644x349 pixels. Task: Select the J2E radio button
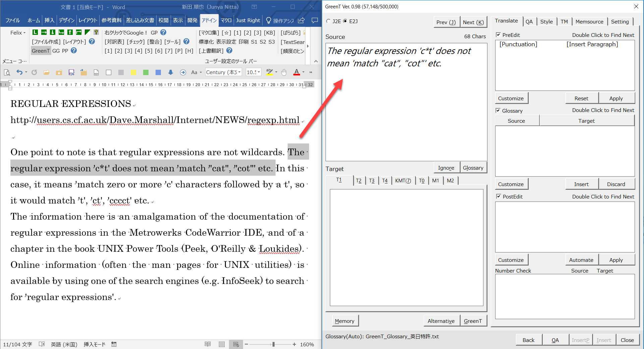(329, 21)
